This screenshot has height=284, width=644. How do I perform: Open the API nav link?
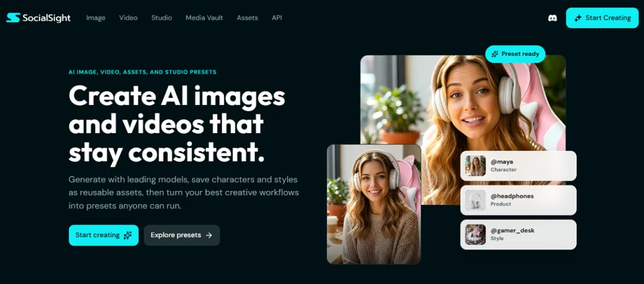pos(277,18)
